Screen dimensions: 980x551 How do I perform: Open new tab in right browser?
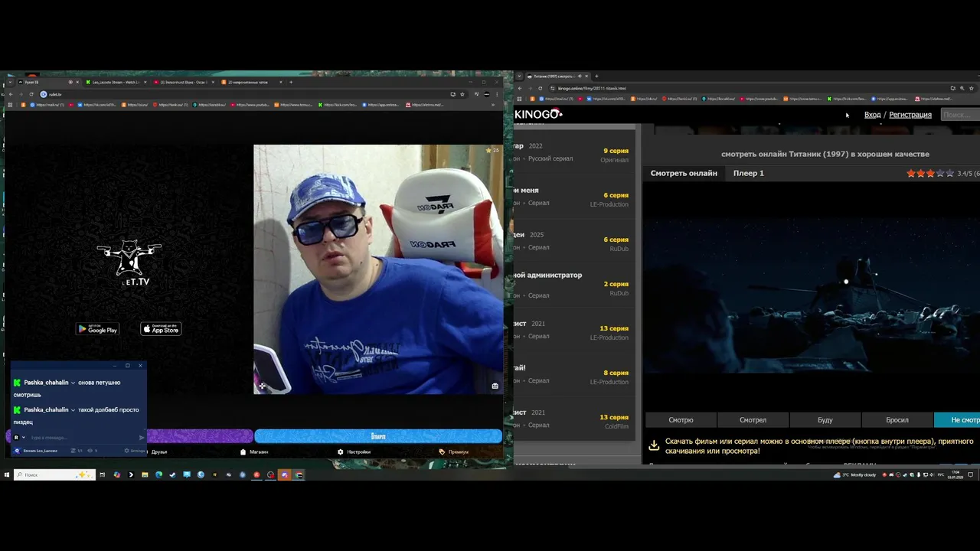[x=596, y=76]
